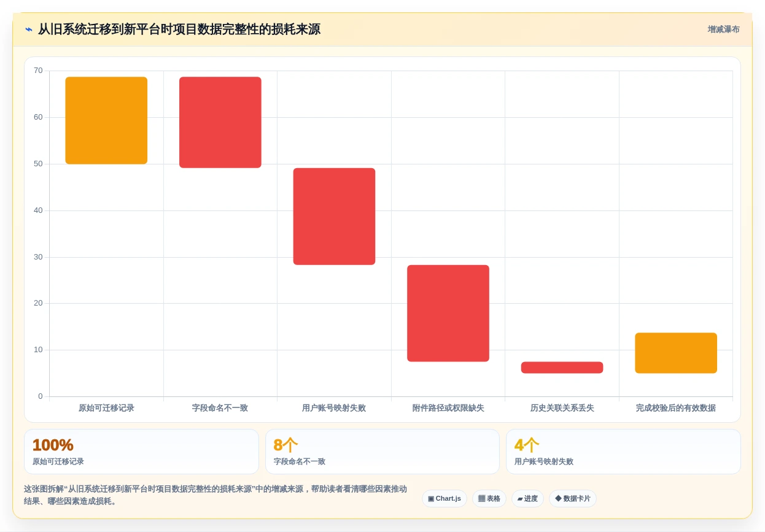Open the 100% data card
Screen dimensions: 765x532
tap(141, 452)
